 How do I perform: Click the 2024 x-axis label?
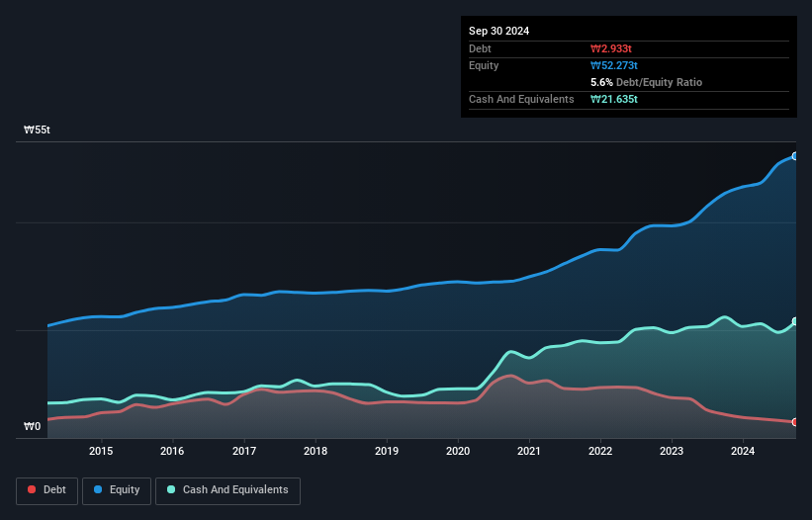coord(743,451)
